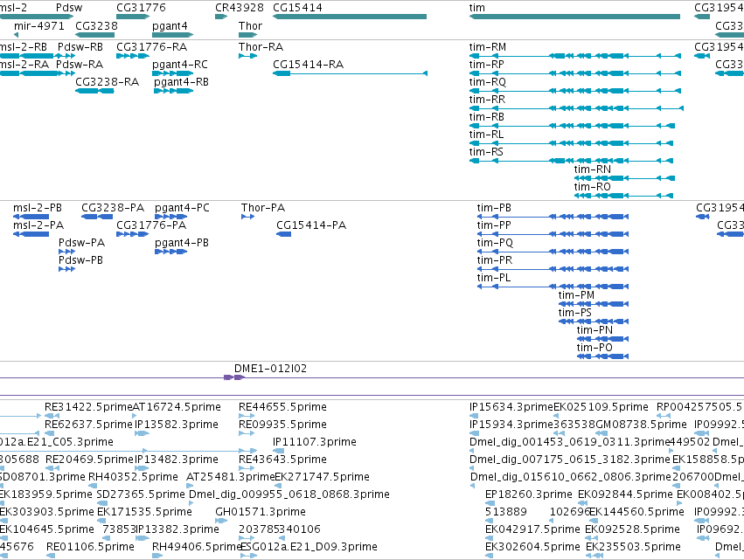Image resolution: width=744 pixels, height=560 pixels.
Task: Select EST GH01571.3prime
Action: tap(221, 521)
